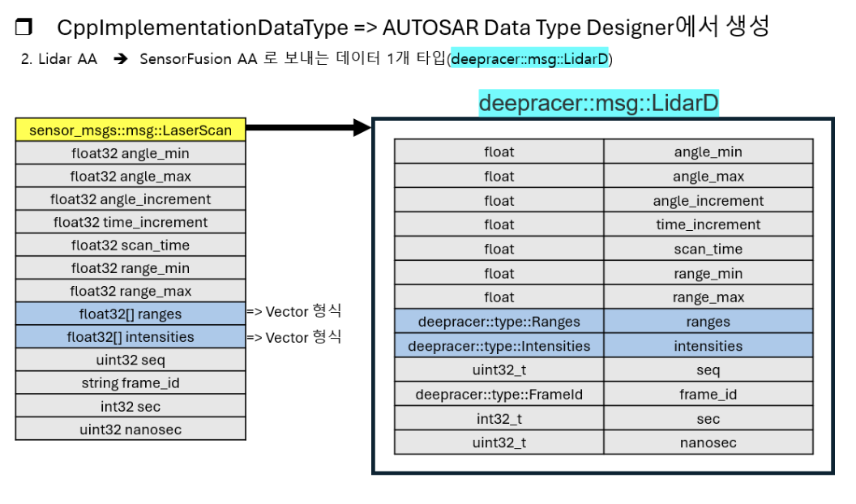Click the 'float' cell beside angle_min
Image resolution: width=856 pixels, height=504 pixels.
pyautogui.click(x=499, y=152)
